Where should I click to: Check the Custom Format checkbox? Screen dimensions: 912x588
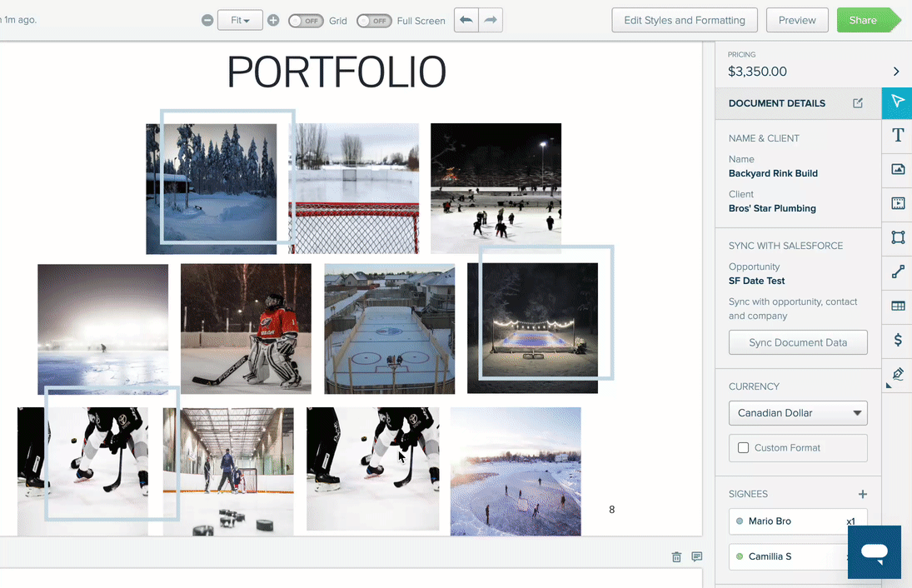pos(743,448)
